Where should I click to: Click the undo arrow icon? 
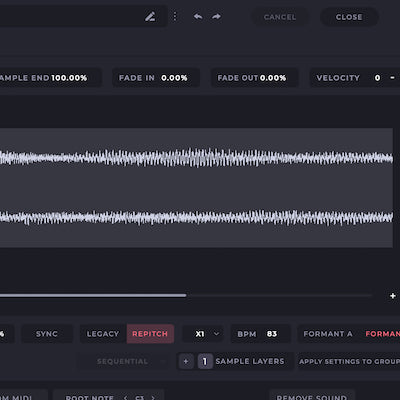pos(198,16)
